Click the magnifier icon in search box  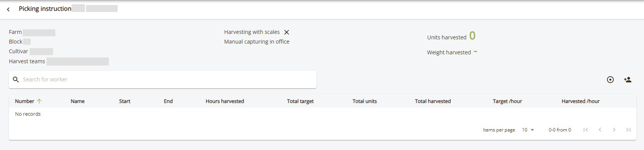16,79
